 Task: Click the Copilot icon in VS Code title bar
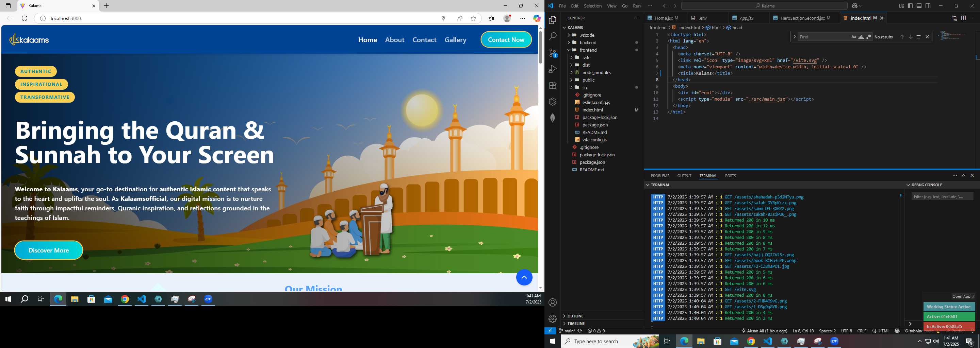[x=855, y=6]
